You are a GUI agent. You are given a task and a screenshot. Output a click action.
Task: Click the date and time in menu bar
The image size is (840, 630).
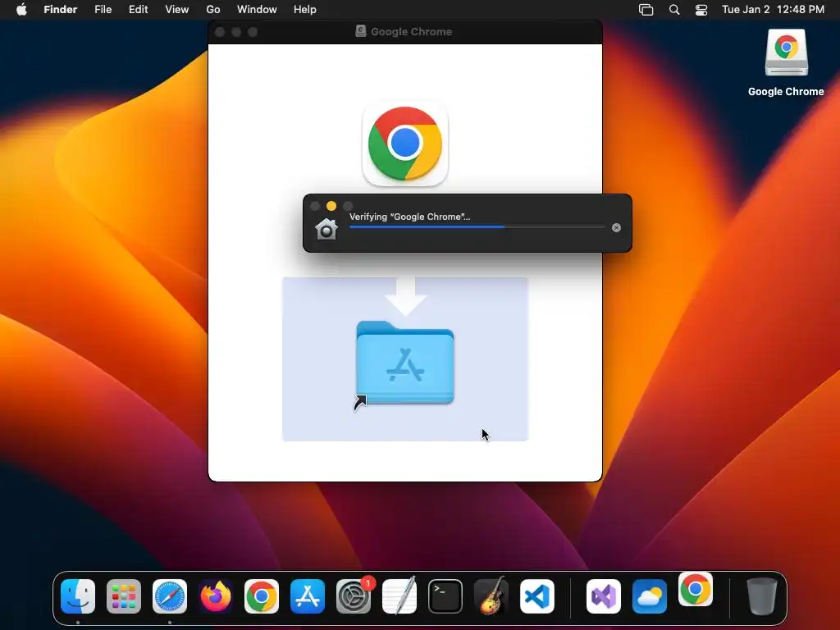click(773, 10)
